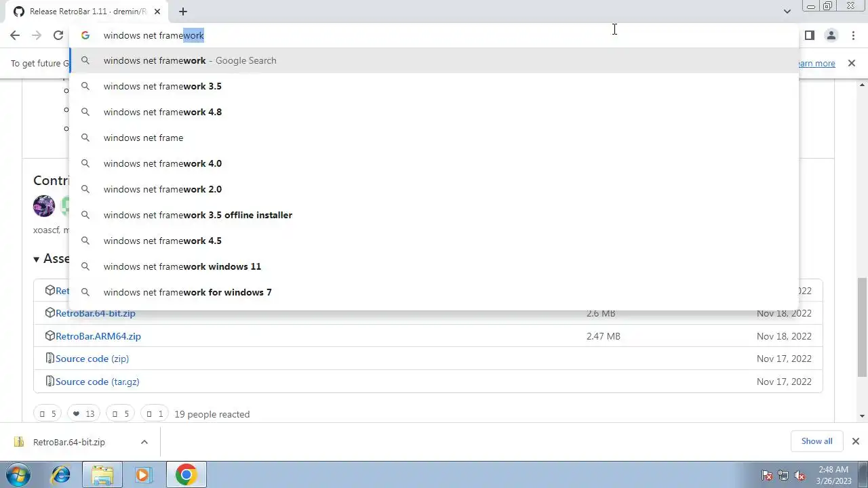Image resolution: width=868 pixels, height=488 pixels.
Task: Click the reaction button with count 1
Action: (x=155, y=413)
